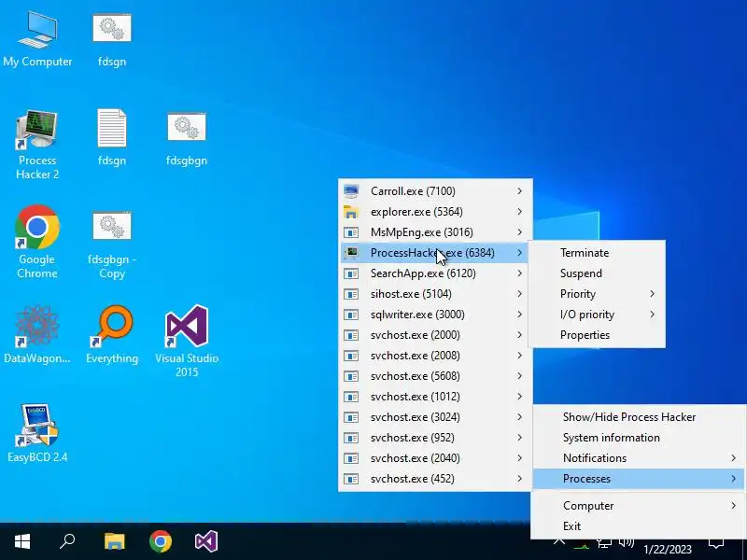Expand the I/O priority submenu arrow
The image size is (747, 560).
click(653, 315)
